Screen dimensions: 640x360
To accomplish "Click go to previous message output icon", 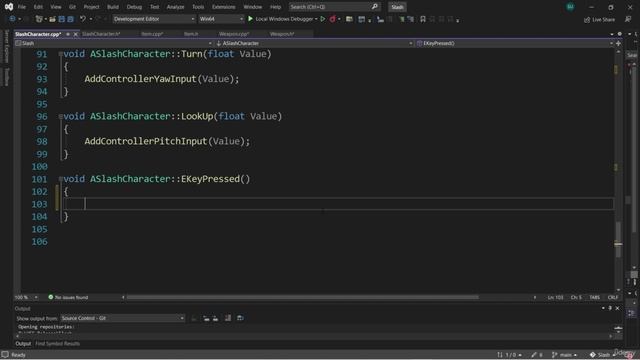I will [207, 318].
